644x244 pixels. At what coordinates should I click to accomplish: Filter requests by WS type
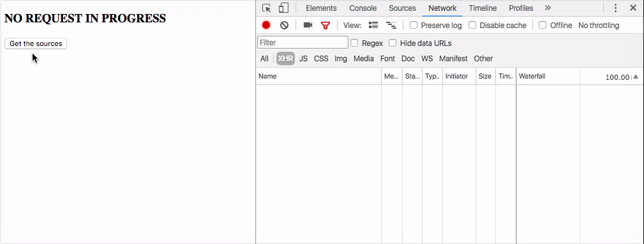(427, 59)
